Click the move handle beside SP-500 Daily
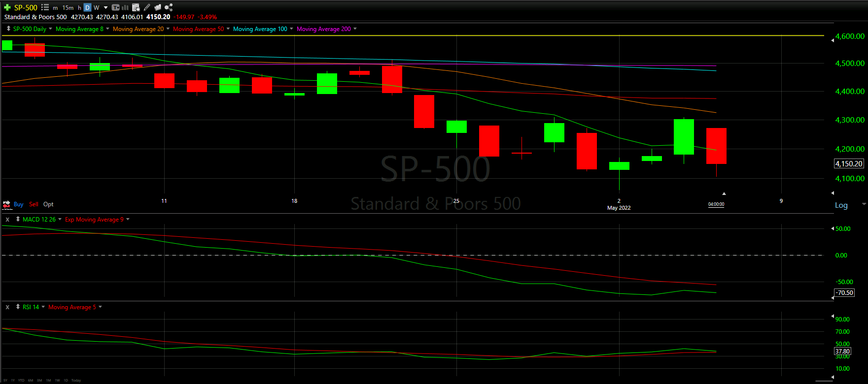Image resolution: width=868 pixels, height=384 pixels. 8,29
